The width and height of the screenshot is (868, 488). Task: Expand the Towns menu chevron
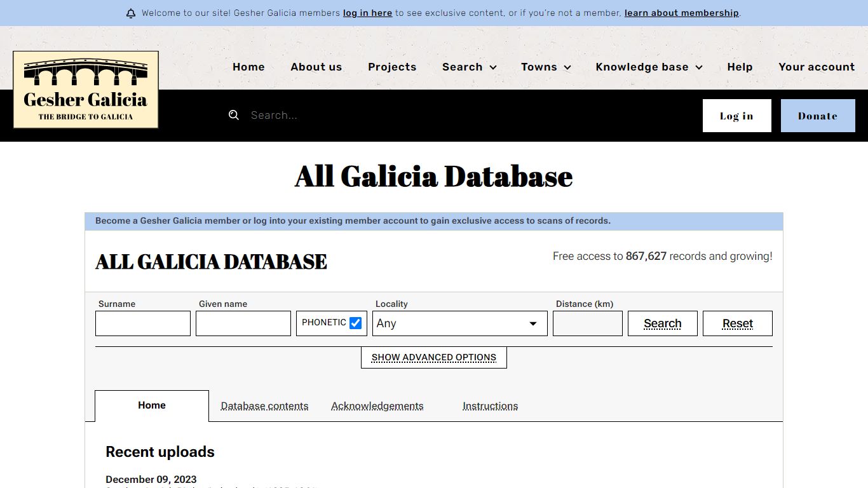tap(567, 67)
